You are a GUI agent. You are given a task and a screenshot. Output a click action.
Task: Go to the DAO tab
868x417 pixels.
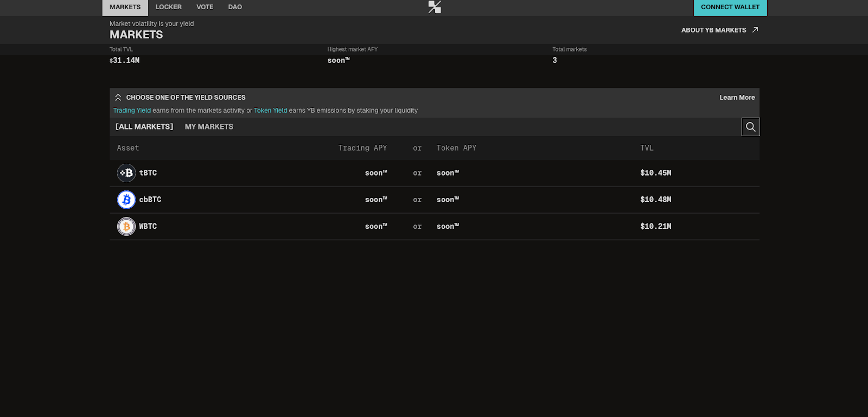coord(235,7)
